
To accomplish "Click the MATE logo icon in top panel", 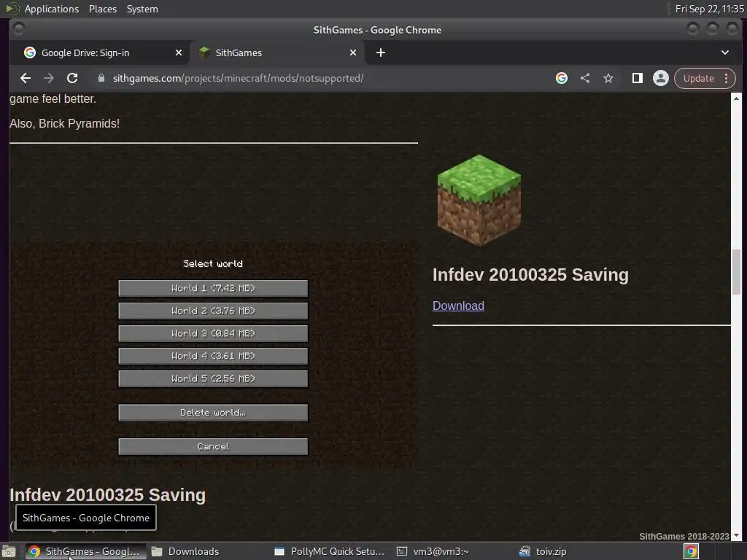I will pyautogui.click(x=12, y=9).
